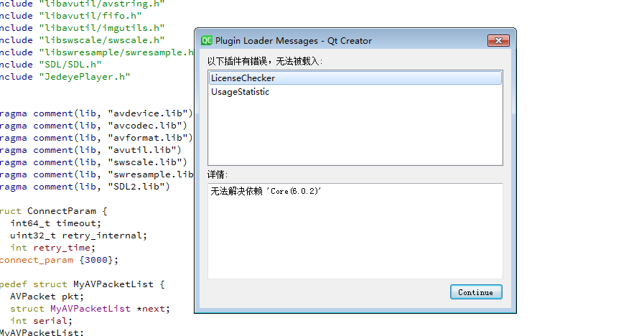Click the "avcodec.lib" pragma line

pyautogui.click(x=93, y=126)
